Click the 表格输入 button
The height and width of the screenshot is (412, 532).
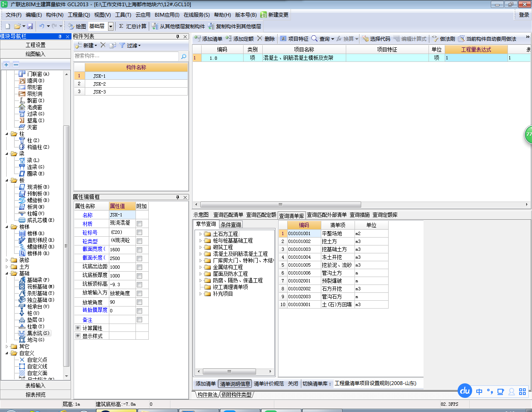[36, 385]
